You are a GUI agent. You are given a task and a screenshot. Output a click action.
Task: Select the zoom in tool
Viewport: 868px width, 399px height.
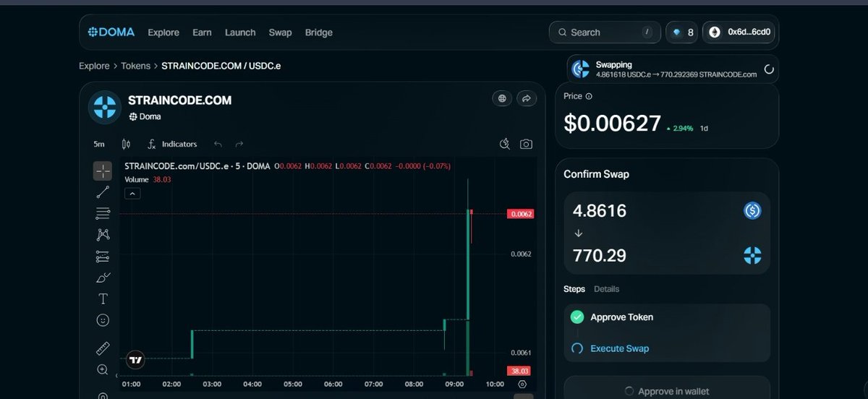pos(103,370)
